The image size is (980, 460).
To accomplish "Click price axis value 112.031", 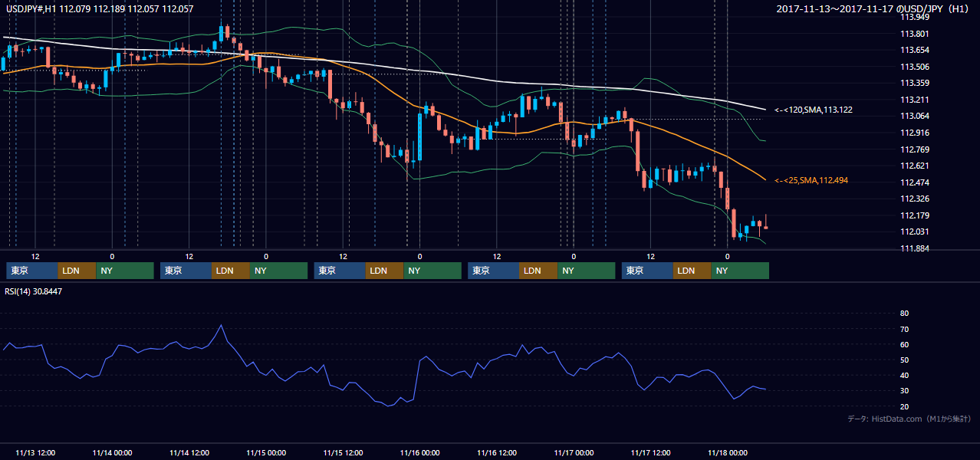I will pyautogui.click(x=915, y=232).
